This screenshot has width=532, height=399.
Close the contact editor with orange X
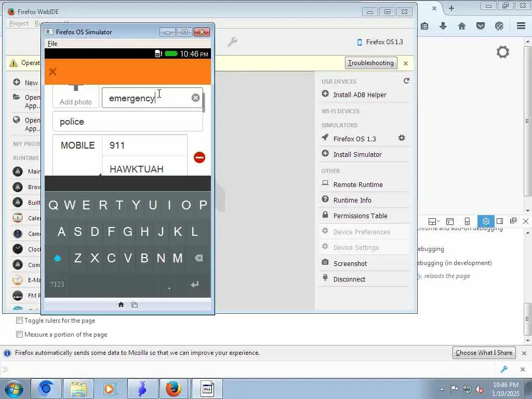coord(52,72)
